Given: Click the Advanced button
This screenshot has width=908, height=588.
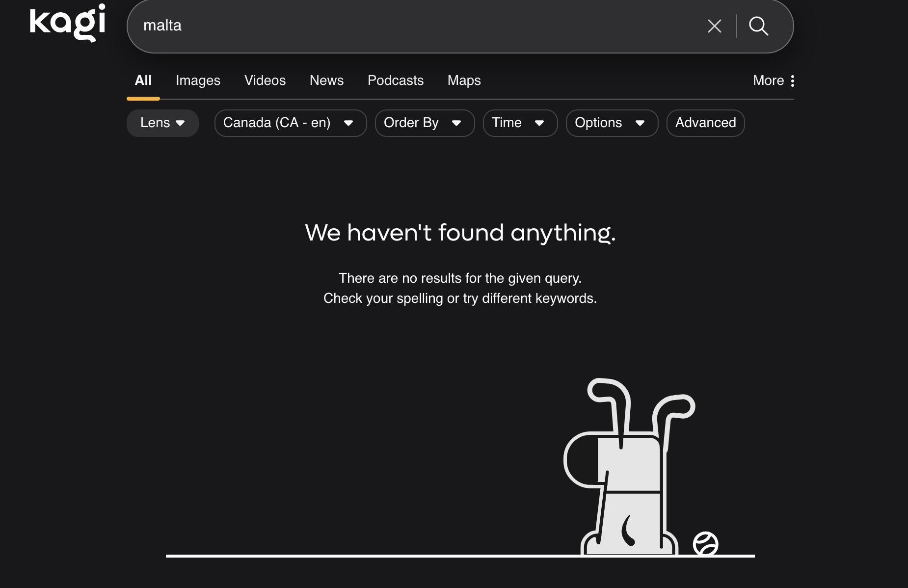Looking at the screenshot, I should [x=705, y=123].
